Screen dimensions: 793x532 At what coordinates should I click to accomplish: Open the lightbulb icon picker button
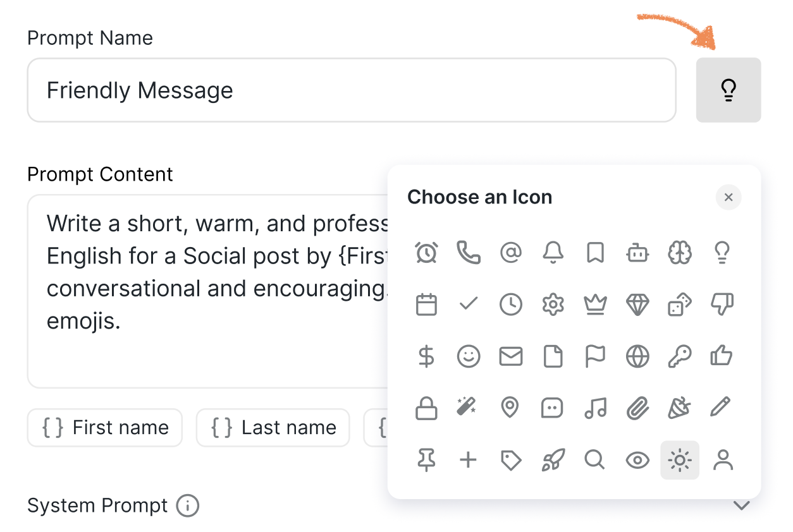click(728, 90)
